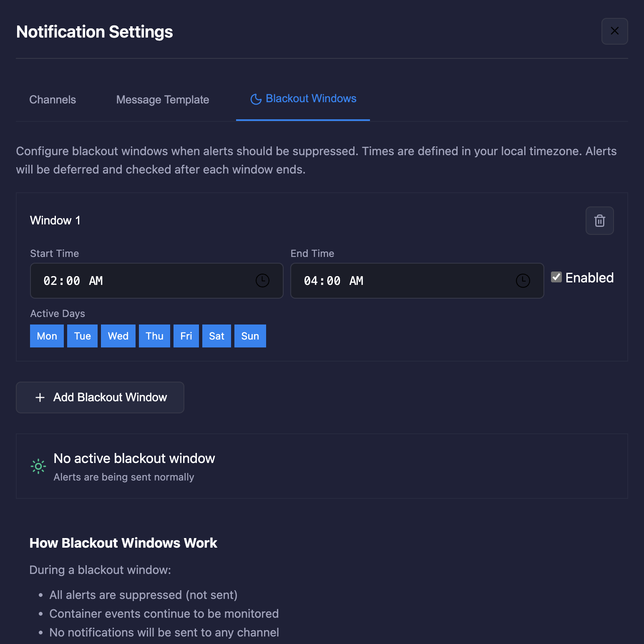Click the sun status icon
The height and width of the screenshot is (644, 644).
(x=38, y=466)
